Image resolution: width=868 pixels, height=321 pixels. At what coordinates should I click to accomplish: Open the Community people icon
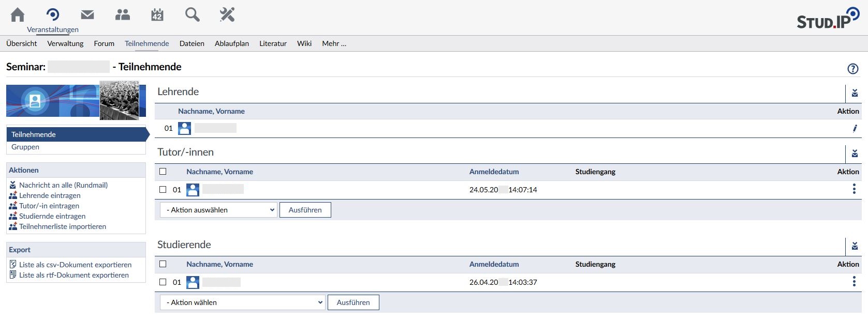(123, 15)
